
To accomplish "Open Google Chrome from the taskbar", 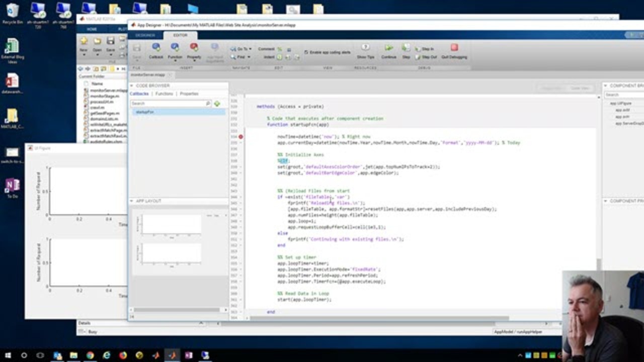I will point(90,355).
